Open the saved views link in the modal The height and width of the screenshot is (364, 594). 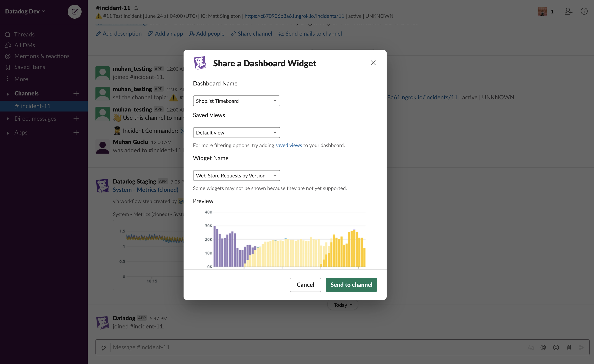[288, 145]
